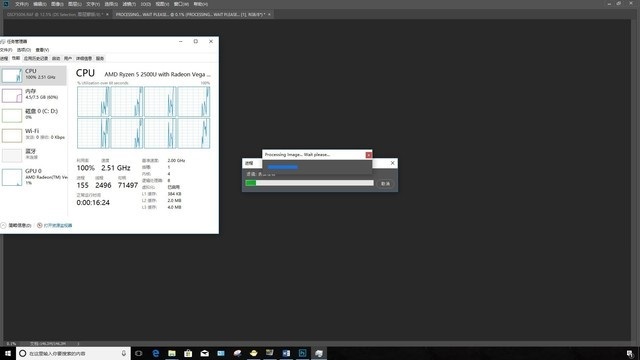Switch to the DSCF1006.RAF document tab
Viewport: 640px width, 360px height.
54,14
